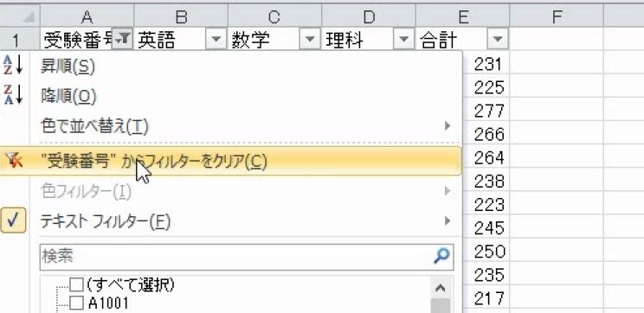Select column A header
This screenshot has height=313, width=644.
(87, 16)
